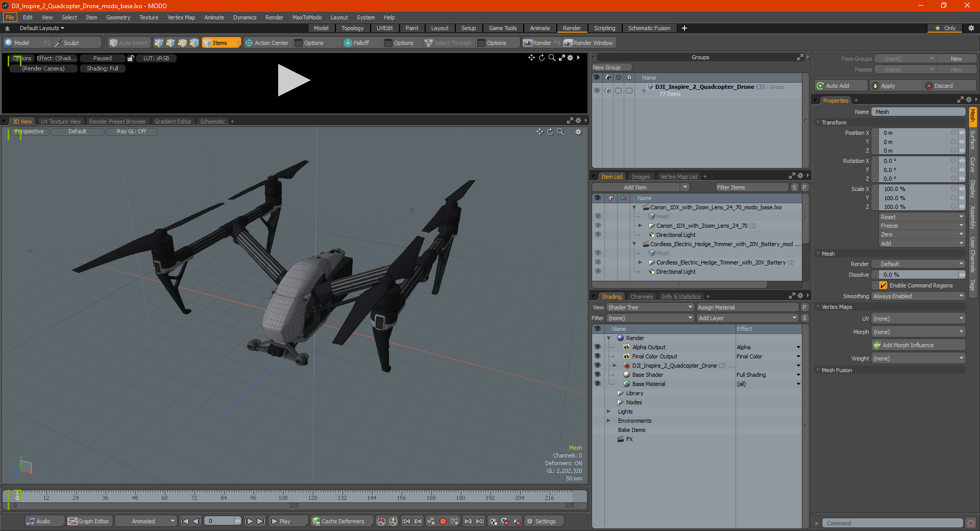Toggle Enable Command Regions checkbox

pyautogui.click(x=883, y=285)
